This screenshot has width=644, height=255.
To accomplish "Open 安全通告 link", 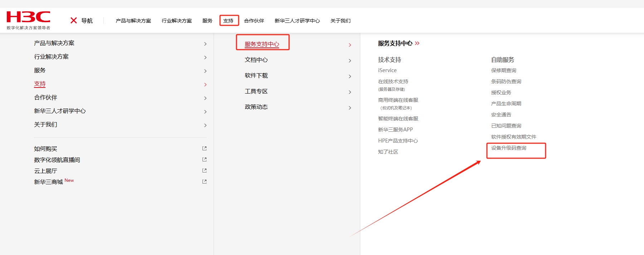I will pyautogui.click(x=501, y=115).
